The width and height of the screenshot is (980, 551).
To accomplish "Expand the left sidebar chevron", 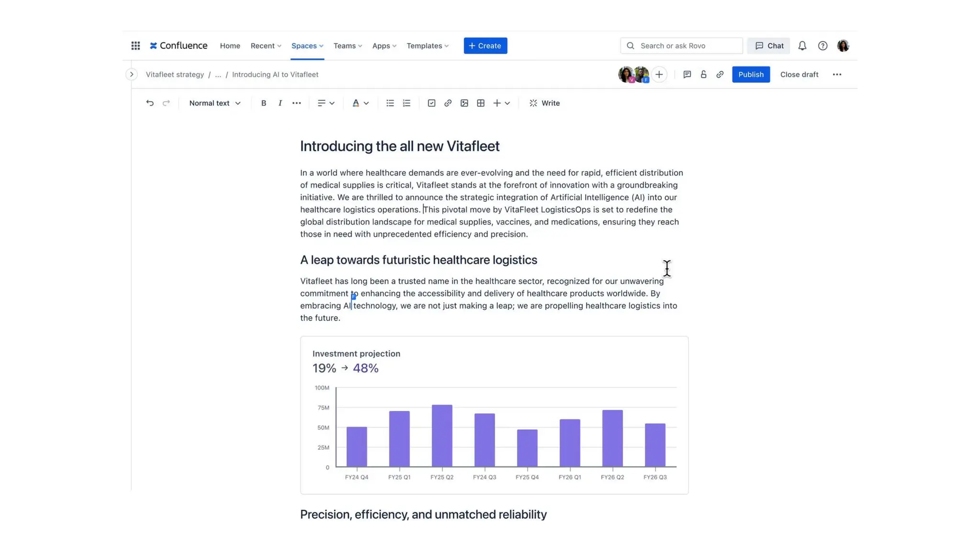I will click(x=132, y=74).
